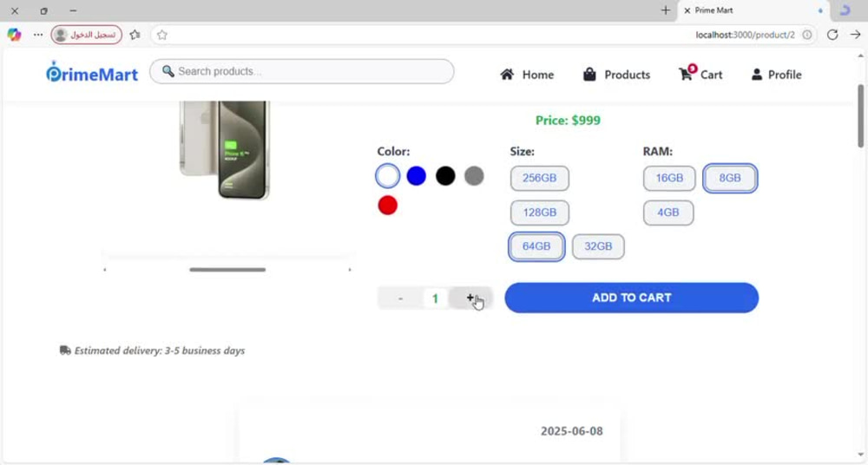Click ADD TO CART button
This screenshot has width=868, height=465.
(632, 298)
